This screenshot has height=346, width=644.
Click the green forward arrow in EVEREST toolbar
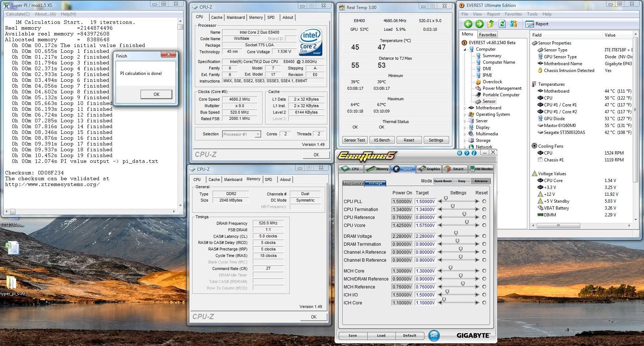[479, 24]
